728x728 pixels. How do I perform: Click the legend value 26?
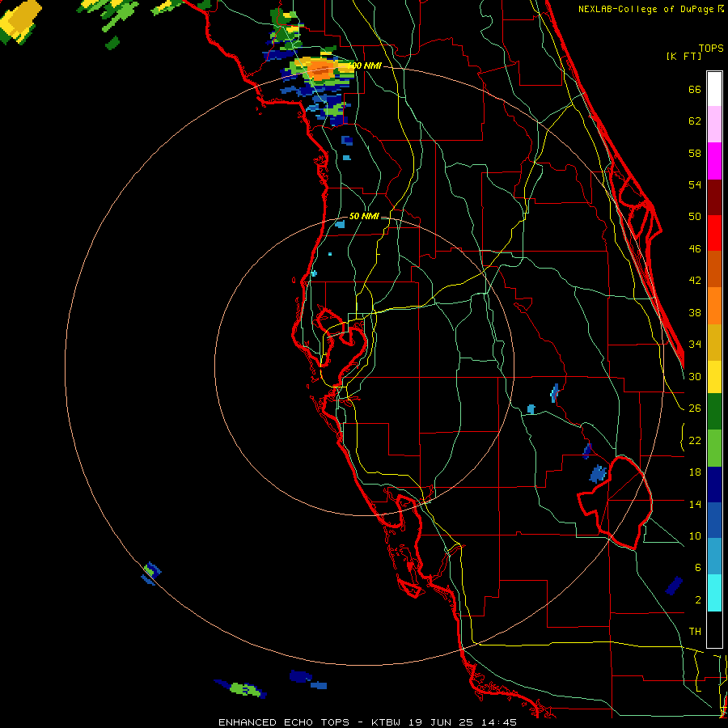[x=695, y=408]
